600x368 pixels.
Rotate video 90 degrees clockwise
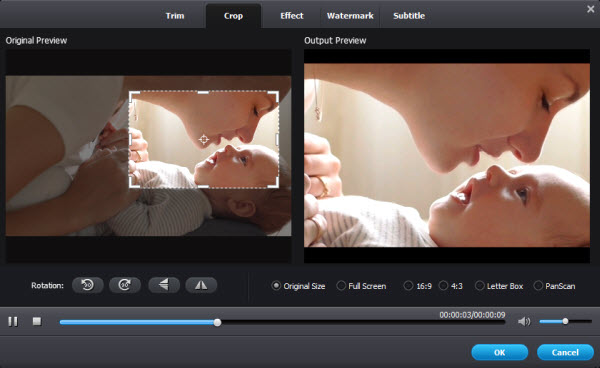click(x=125, y=285)
